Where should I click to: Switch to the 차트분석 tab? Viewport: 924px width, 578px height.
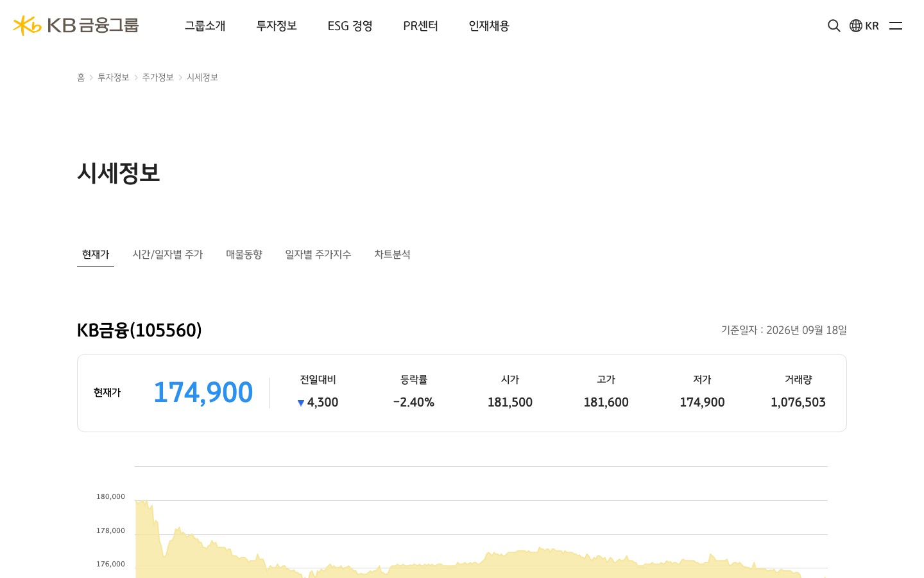point(392,254)
